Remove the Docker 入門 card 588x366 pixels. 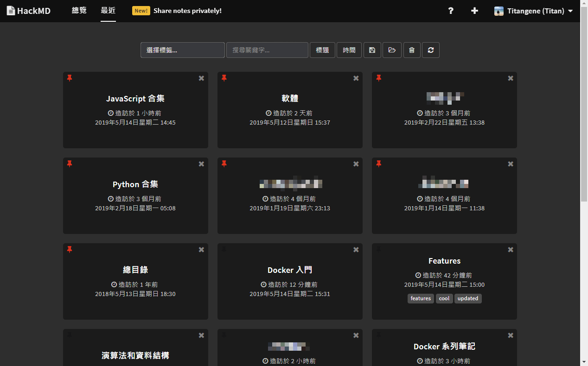[x=356, y=250]
